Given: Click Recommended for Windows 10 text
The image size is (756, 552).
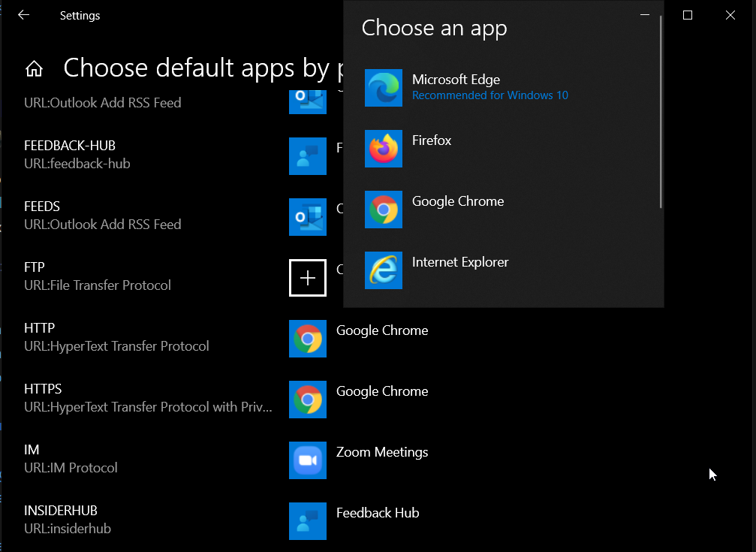Looking at the screenshot, I should click(x=489, y=95).
